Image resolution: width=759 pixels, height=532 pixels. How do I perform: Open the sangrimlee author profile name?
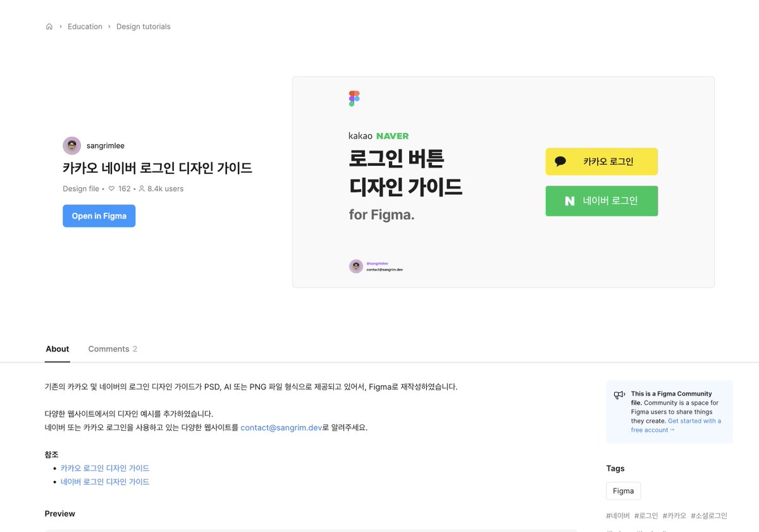point(106,145)
